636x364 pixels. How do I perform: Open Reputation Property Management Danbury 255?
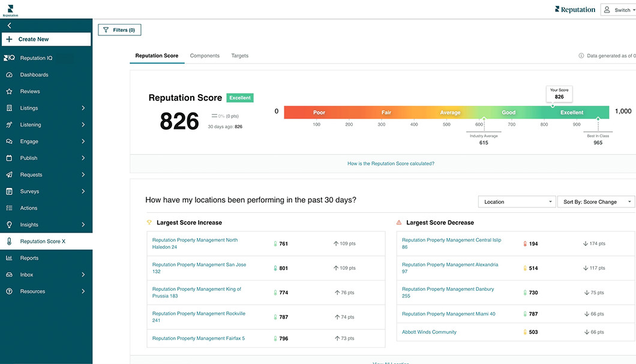click(x=448, y=292)
